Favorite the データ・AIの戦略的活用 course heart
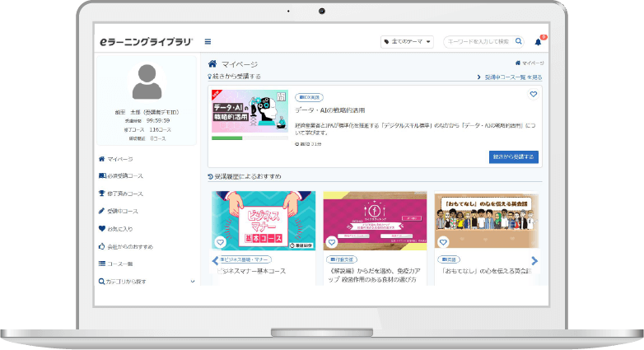 (533, 95)
